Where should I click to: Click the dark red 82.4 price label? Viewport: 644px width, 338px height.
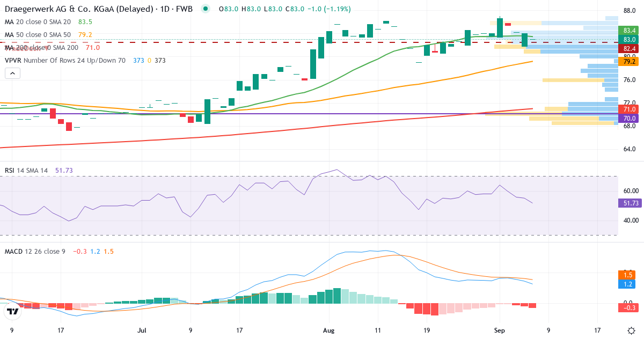(628, 49)
